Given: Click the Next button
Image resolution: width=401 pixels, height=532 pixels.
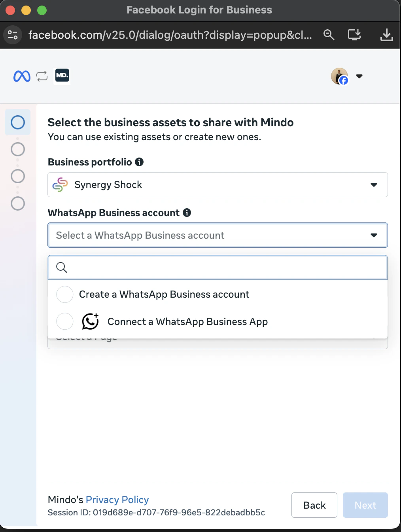Looking at the screenshot, I should [x=365, y=505].
